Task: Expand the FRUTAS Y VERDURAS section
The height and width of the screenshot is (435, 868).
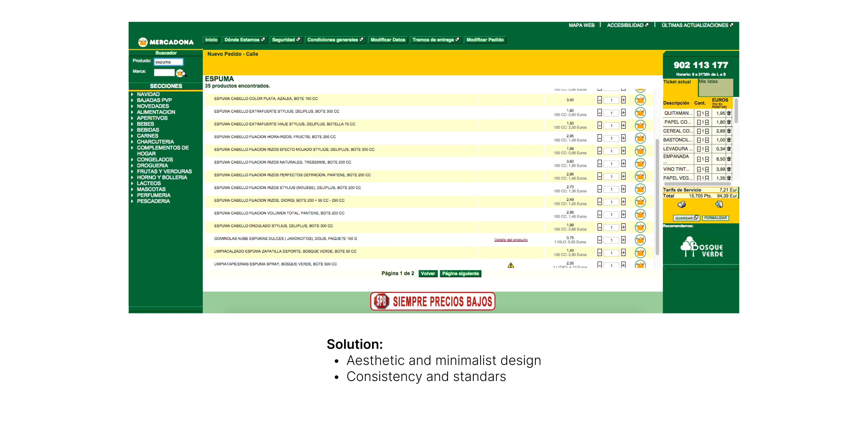Action: point(164,171)
